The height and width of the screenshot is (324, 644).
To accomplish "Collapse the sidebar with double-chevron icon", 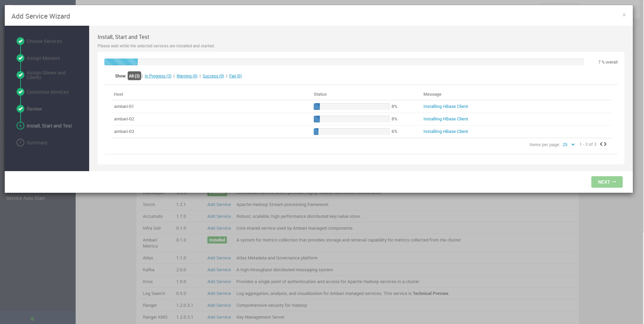I will [32, 319].
